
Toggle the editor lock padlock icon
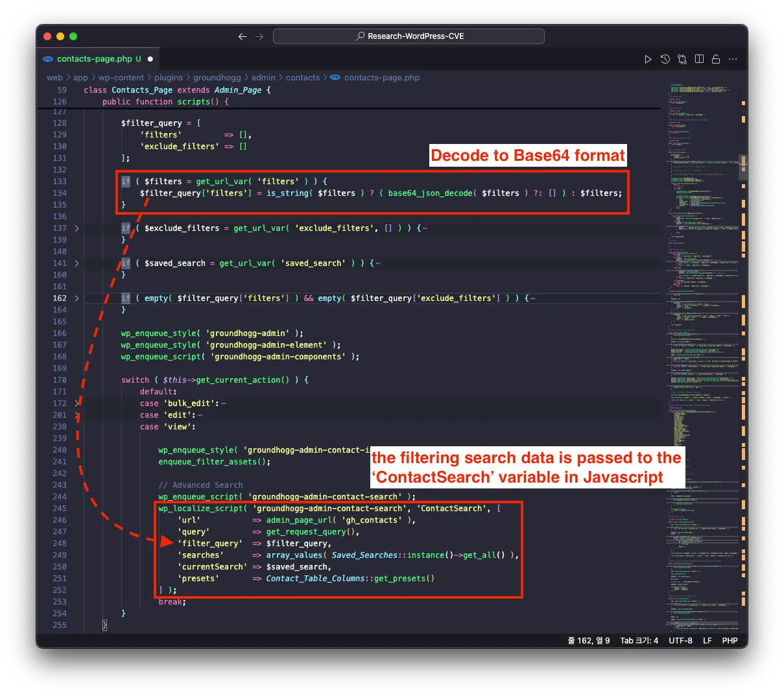point(716,59)
